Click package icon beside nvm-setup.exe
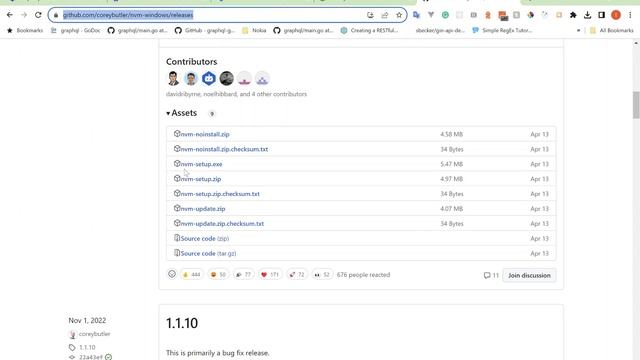Image resolution: width=640 pixels, height=360 pixels. tap(177, 163)
